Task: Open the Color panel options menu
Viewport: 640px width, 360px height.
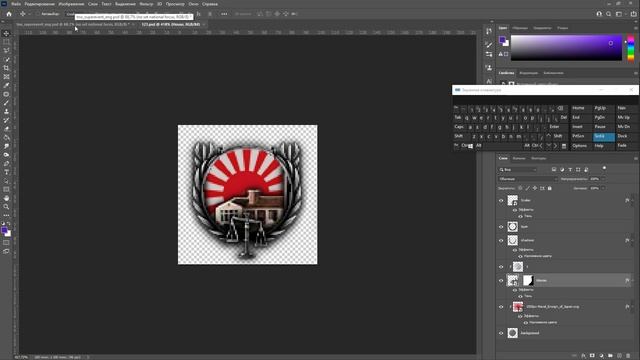Action: (x=636, y=28)
